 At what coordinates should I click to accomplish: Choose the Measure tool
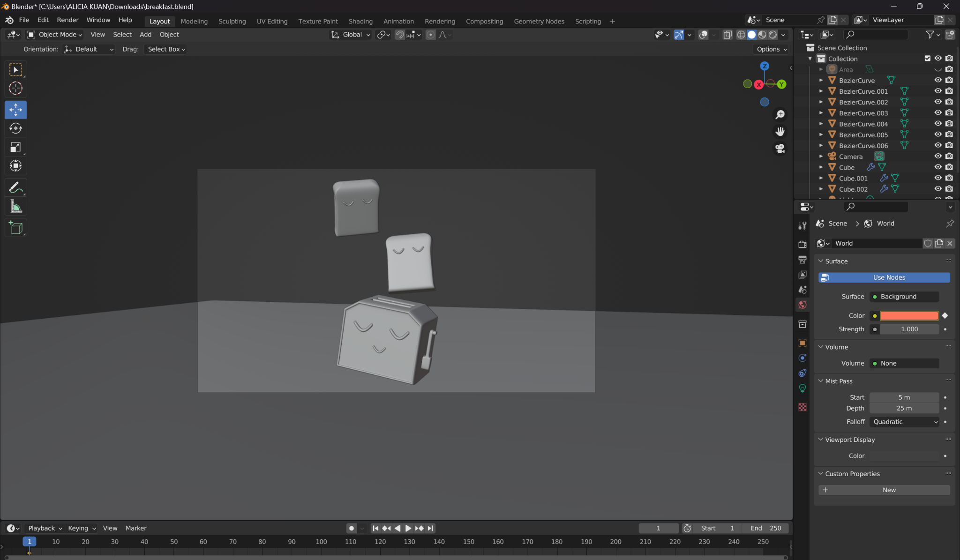pyautogui.click(x=15, y=207)
